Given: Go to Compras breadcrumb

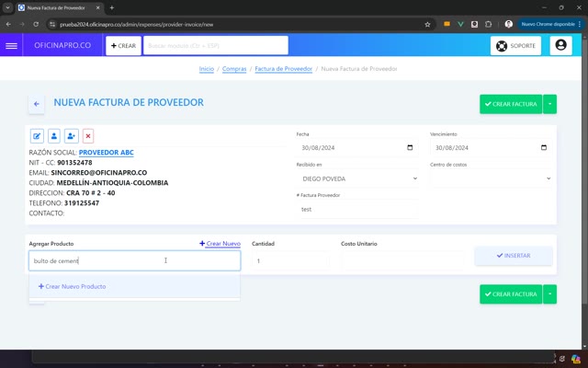Looking at the screenshot, I should (234, 69).
